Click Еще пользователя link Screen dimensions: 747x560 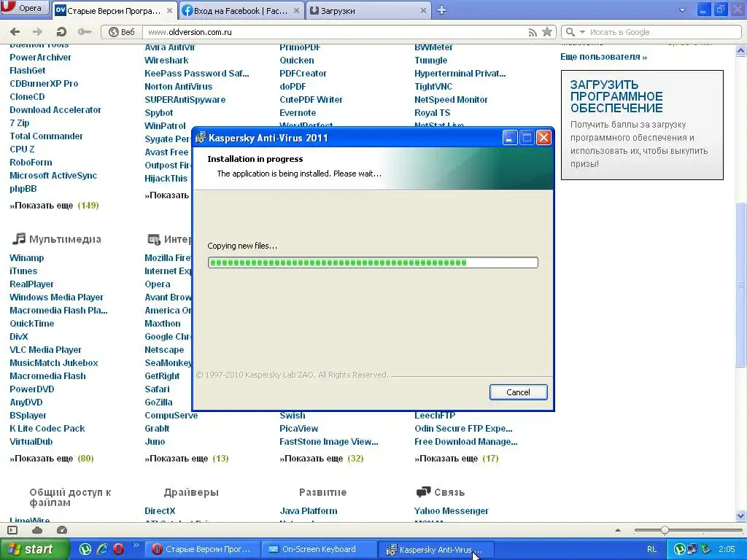603,57
